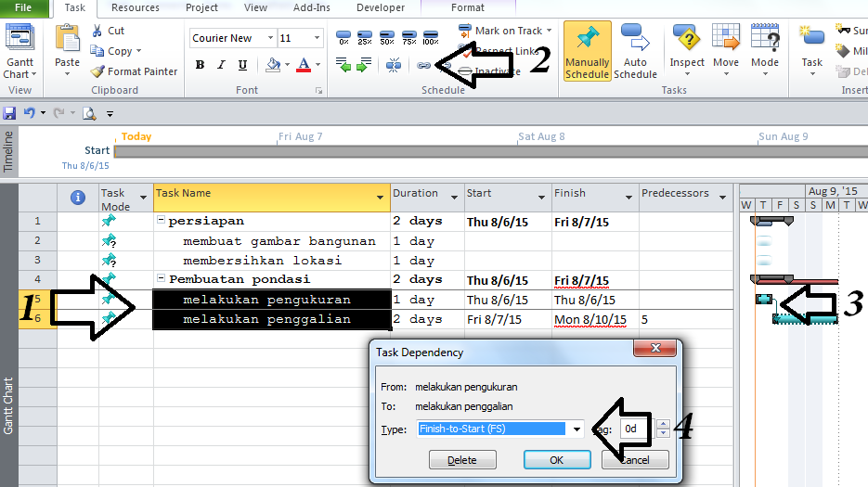Open the Gantt Chart view button
The width and height of the screenshot is (868, 487).
(x=20, y=52)
